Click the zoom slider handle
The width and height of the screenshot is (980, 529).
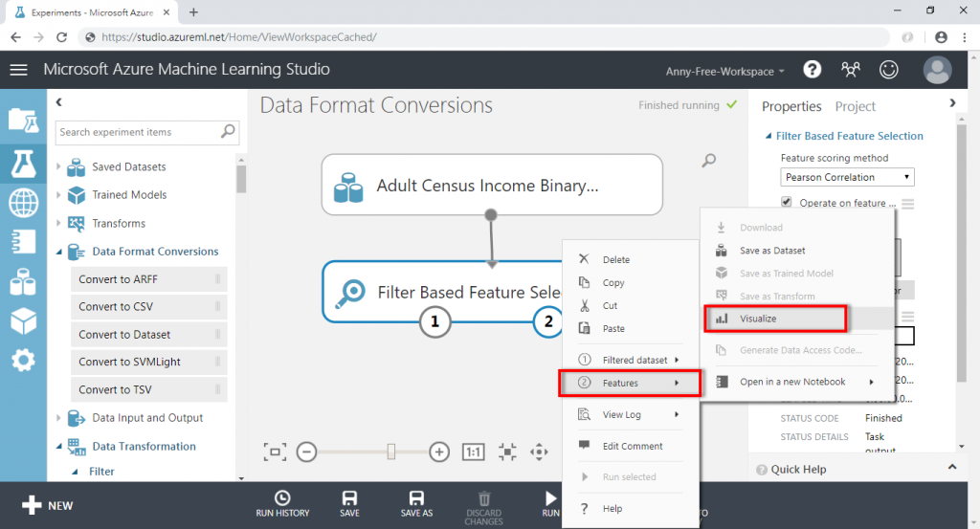pos(391,452)
